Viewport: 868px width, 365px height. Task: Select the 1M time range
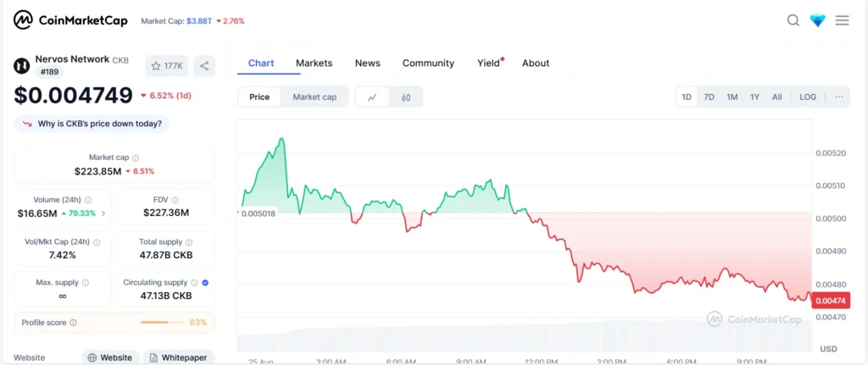click(732, 97)
